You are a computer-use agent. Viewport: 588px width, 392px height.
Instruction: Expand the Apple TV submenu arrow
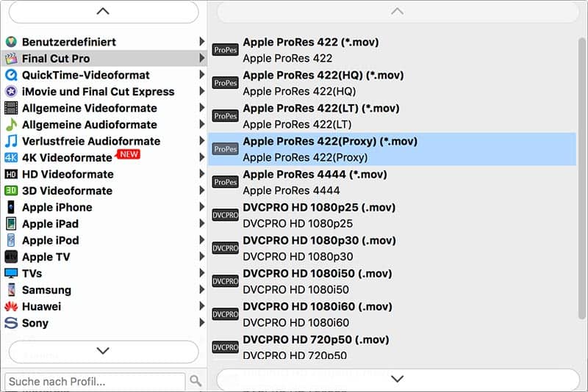[201, 256]
